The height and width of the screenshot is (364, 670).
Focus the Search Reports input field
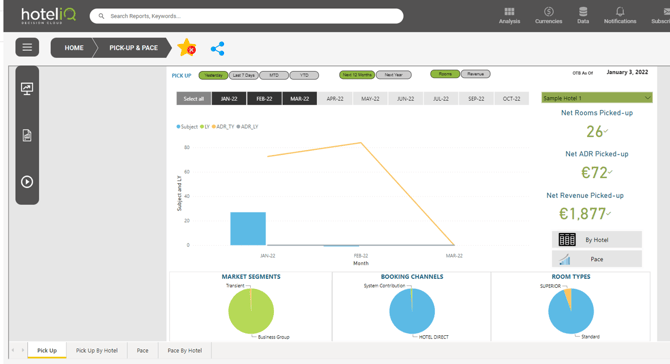247,16
